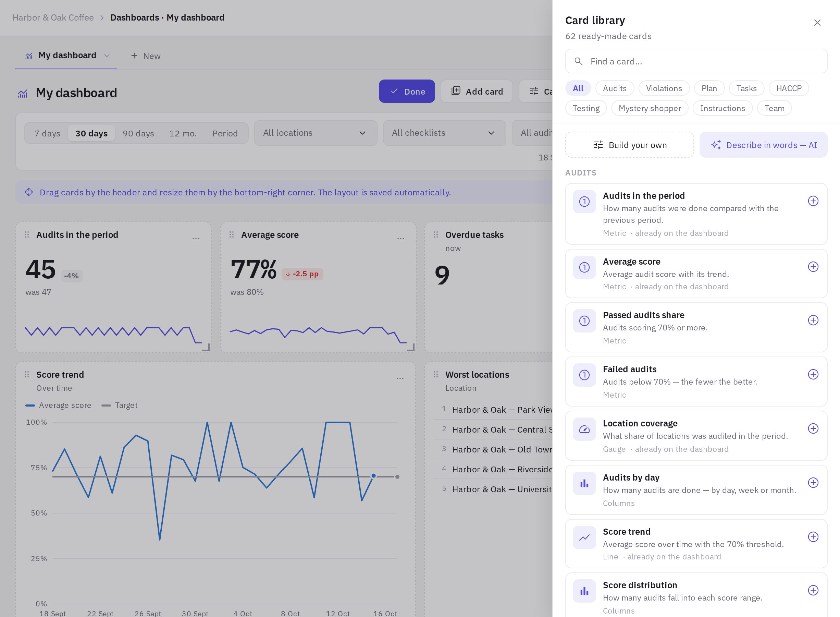Click Describe in words — AI button
The width and height of the screenshot is (840, 617).
pos(763,145)
